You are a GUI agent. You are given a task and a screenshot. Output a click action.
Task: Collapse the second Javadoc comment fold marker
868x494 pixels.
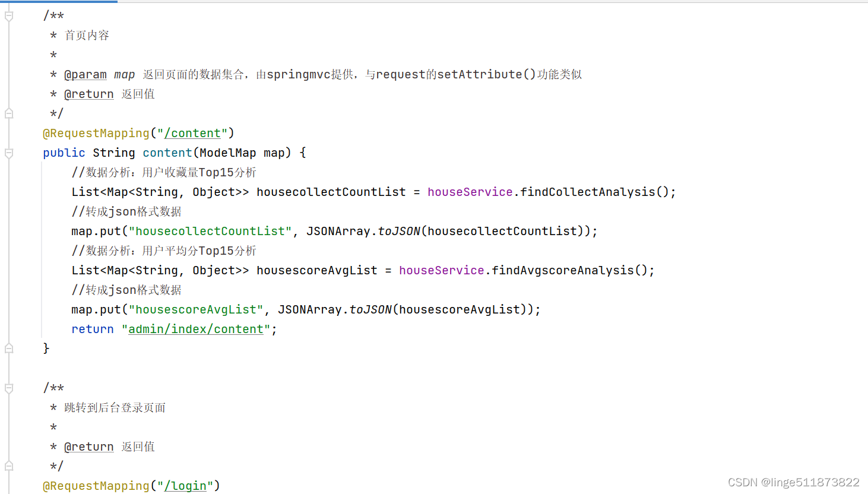pos(9,388)
